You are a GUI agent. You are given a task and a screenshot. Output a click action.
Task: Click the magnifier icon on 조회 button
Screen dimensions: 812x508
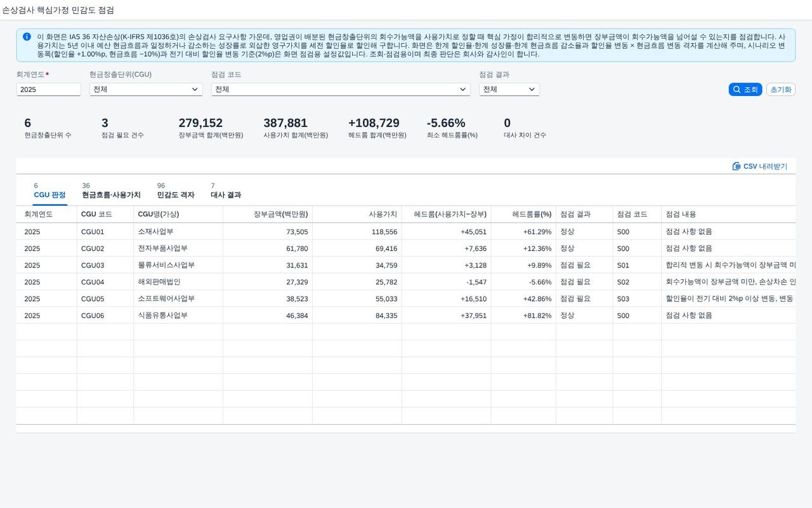[x=737, y=90]
